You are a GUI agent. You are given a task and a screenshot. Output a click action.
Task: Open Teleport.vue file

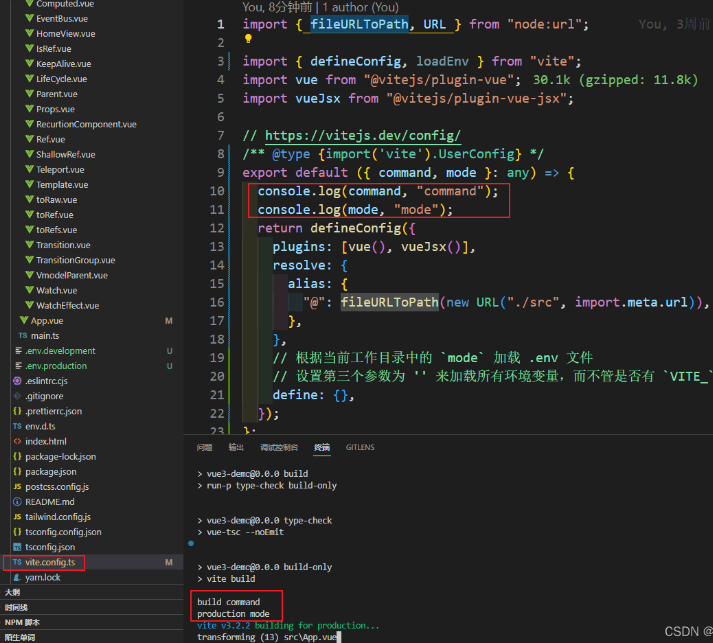pos(60,170)
